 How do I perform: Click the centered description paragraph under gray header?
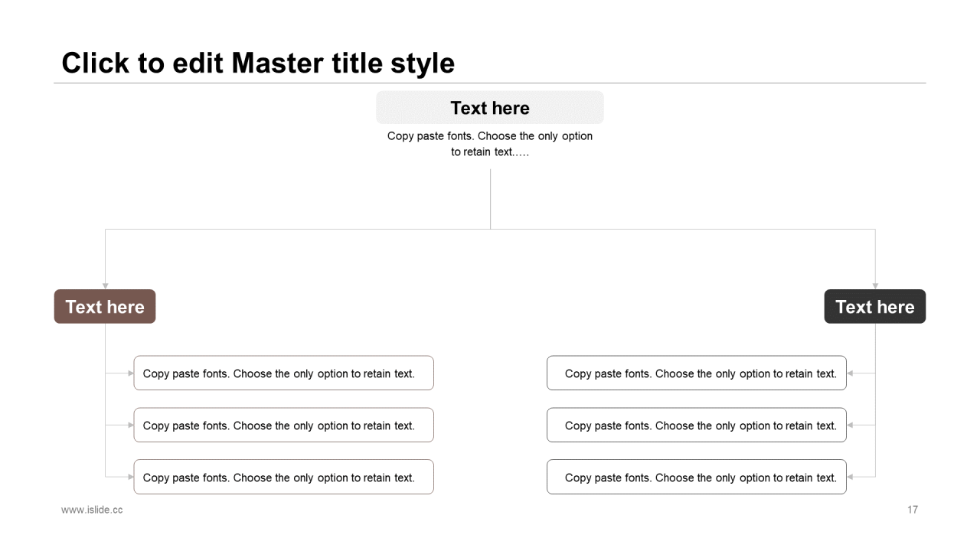tap(490, 144)
